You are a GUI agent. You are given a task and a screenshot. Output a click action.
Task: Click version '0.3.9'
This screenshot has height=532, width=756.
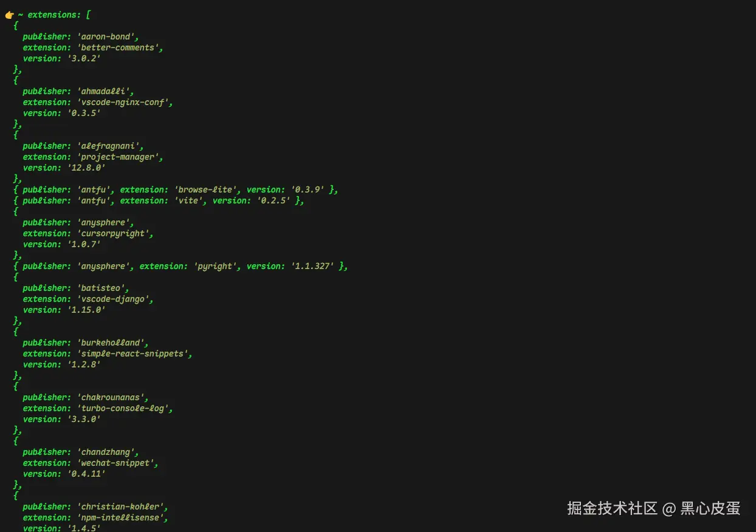[307, 189]
